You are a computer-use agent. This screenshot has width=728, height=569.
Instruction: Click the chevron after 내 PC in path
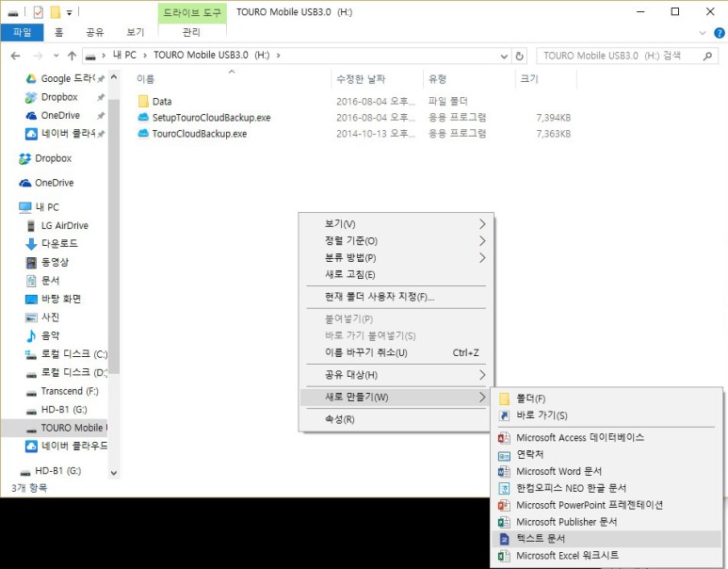point(145,56)
